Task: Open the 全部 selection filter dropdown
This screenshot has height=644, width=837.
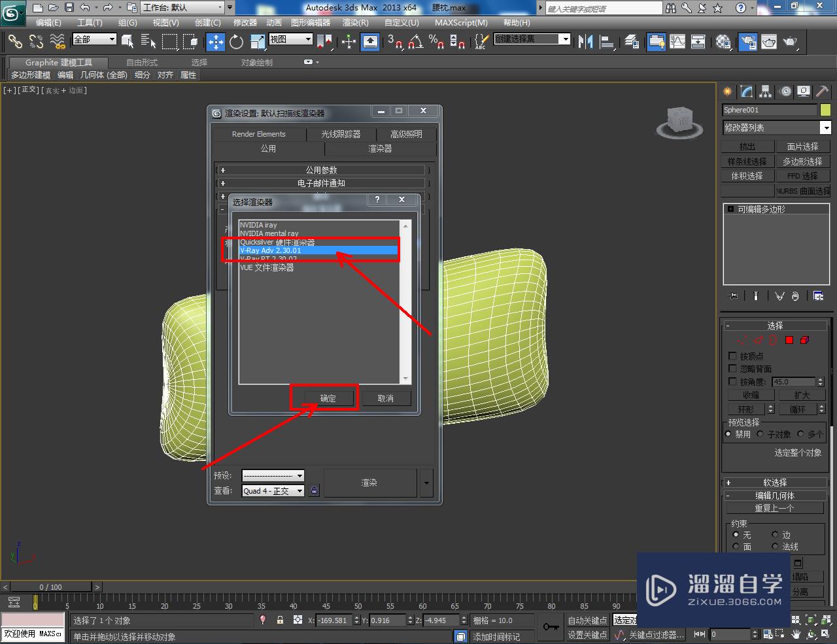Action: point(94,39)
